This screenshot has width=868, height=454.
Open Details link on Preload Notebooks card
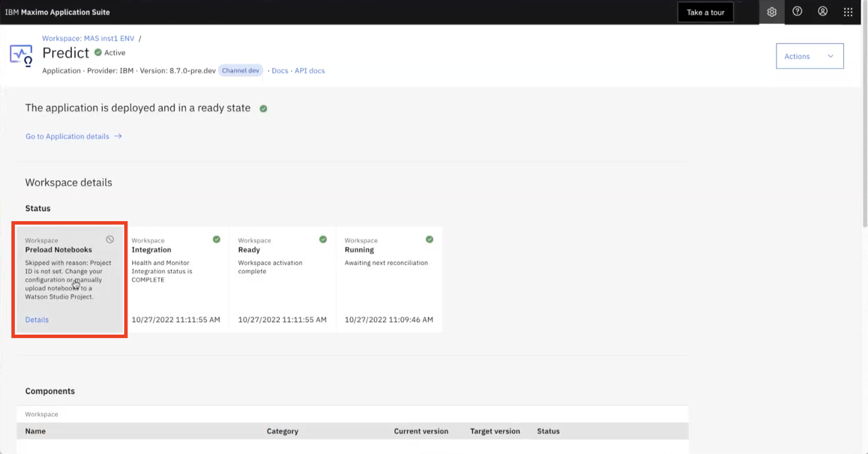[x=37, y=320]
